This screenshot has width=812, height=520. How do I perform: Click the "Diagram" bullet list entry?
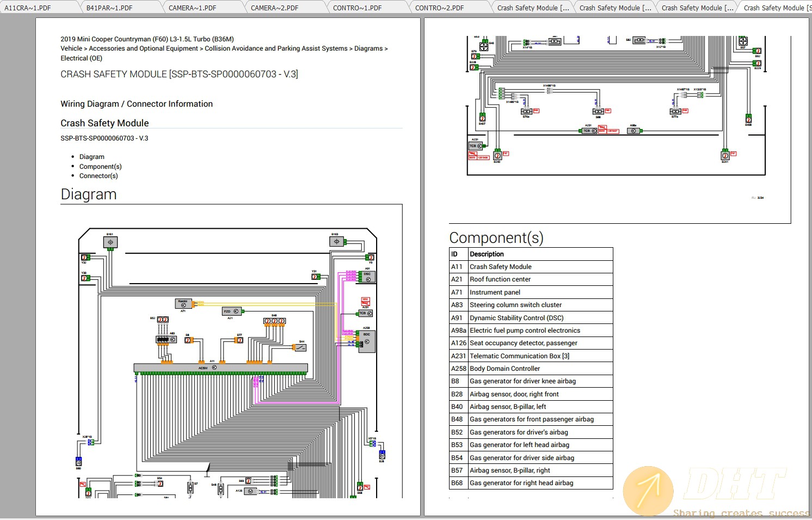click(x=92, y=157)
